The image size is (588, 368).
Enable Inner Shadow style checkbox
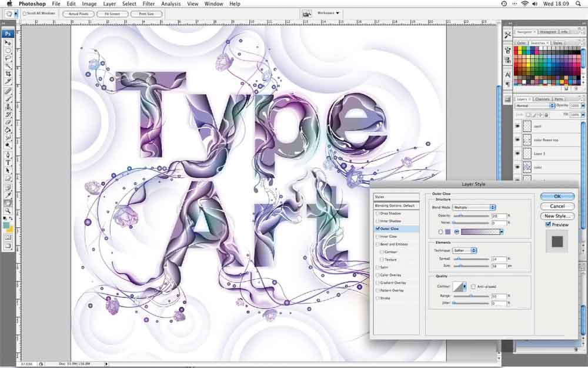click(x=377, y=221)
